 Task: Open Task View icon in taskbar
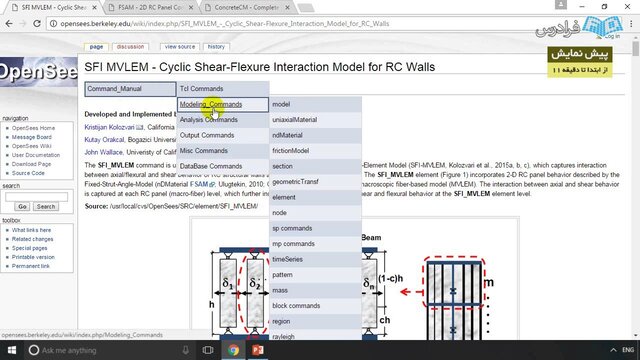coord(208,350)
